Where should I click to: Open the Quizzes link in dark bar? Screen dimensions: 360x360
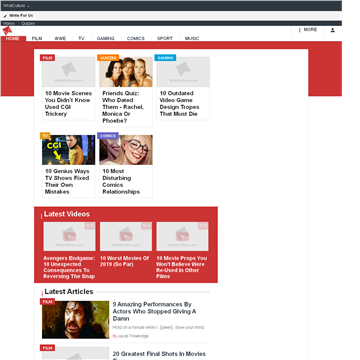coord(28,23)
